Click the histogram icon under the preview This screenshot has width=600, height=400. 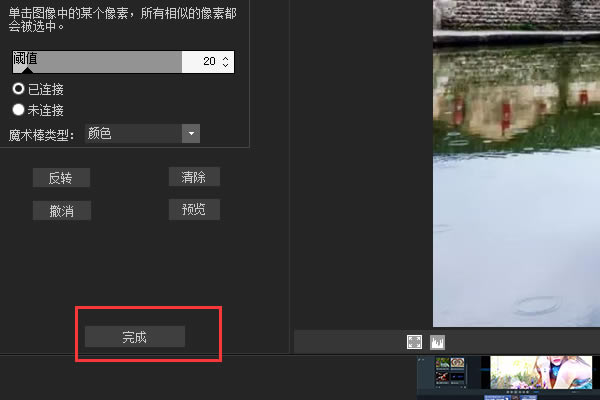click(437, 342)
